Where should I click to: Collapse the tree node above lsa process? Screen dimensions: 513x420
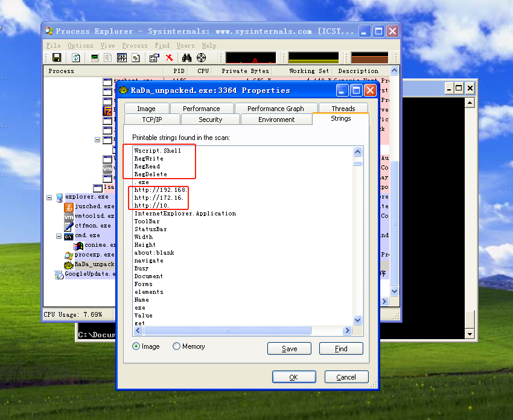point(98,139)
